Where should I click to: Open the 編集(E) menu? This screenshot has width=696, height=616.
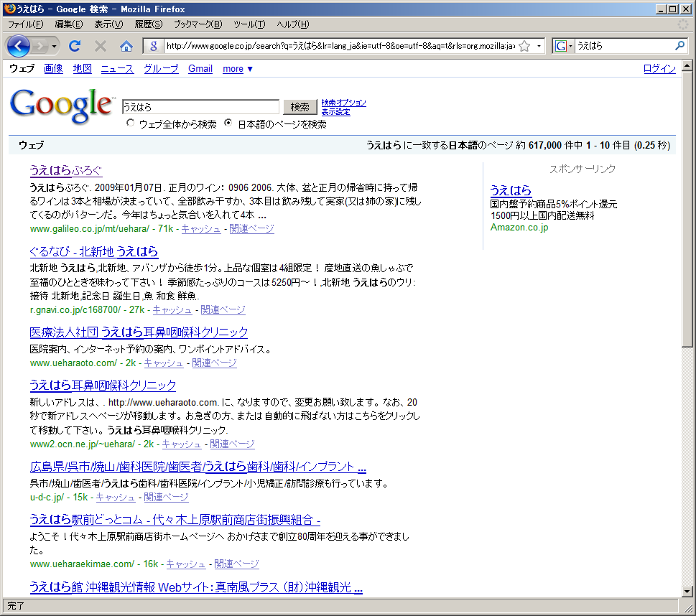[x=69, y=24]
